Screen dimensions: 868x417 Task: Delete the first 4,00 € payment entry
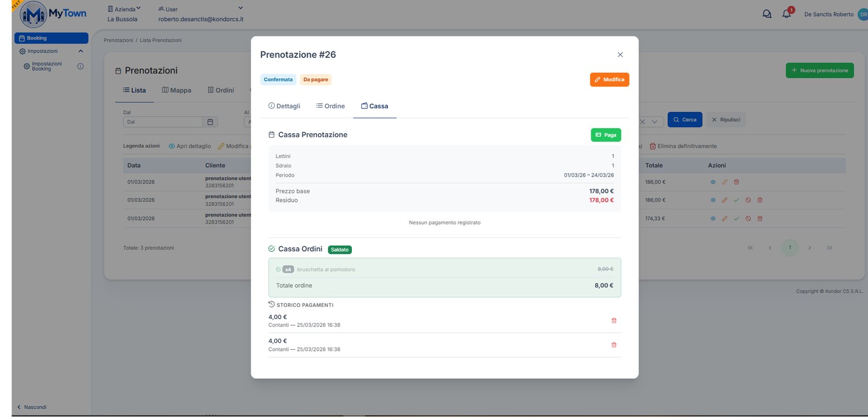click(x=614, y=320)
